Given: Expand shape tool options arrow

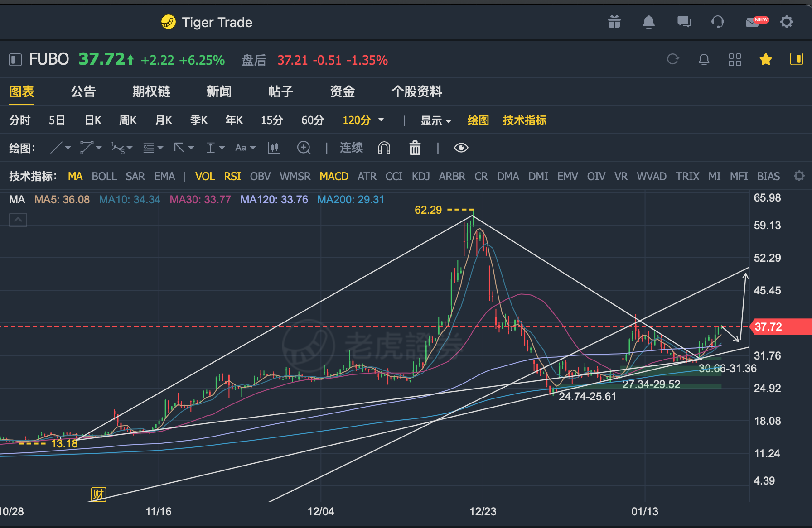Looking at the screenshot, I should 99,148.
